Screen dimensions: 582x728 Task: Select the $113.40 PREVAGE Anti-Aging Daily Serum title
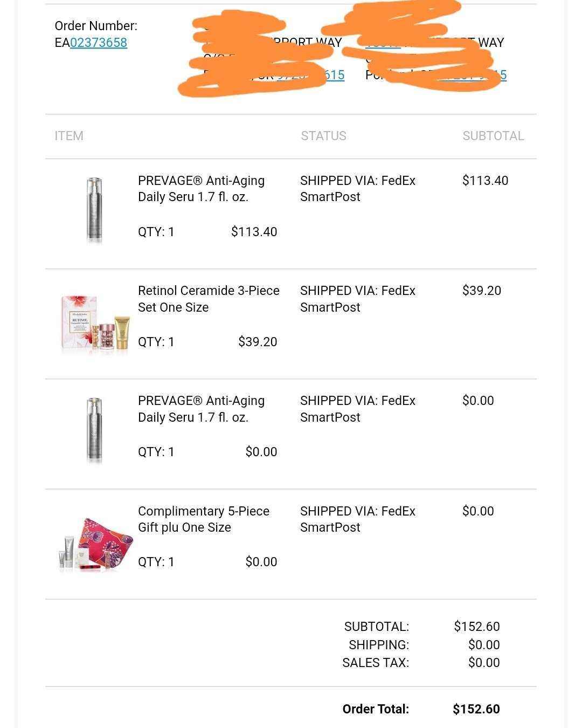201,189
